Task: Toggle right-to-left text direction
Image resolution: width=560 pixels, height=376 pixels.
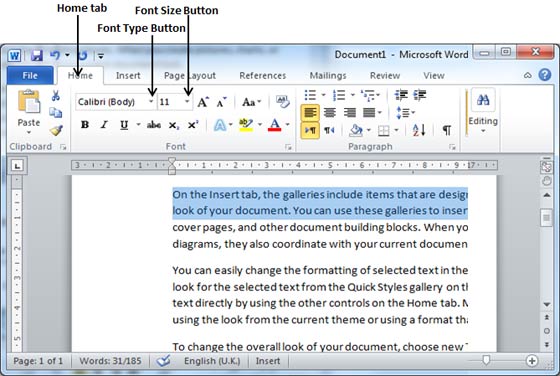Action: (329, 130)
